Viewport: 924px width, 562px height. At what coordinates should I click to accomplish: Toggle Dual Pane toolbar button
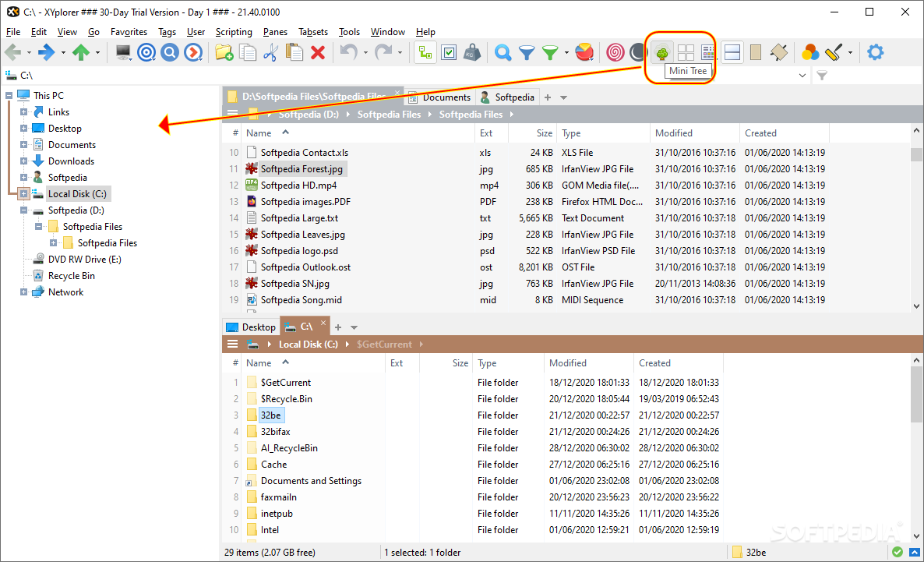pos(732,52)
